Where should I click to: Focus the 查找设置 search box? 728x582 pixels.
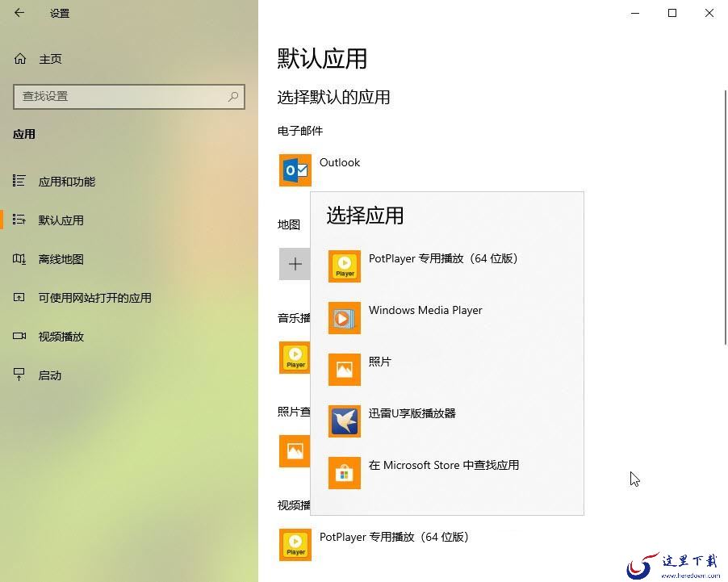pyautogui.click(x=129, y=97)
